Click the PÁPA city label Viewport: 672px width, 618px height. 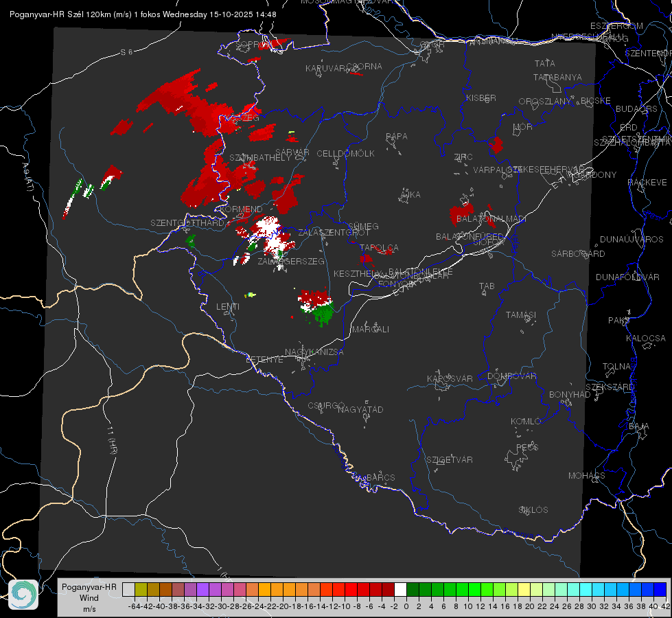click(397, 137)
